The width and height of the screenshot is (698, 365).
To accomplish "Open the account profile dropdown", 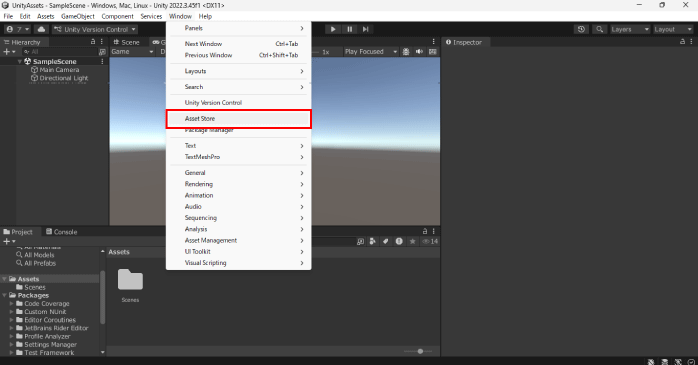I will coord(18,29).
